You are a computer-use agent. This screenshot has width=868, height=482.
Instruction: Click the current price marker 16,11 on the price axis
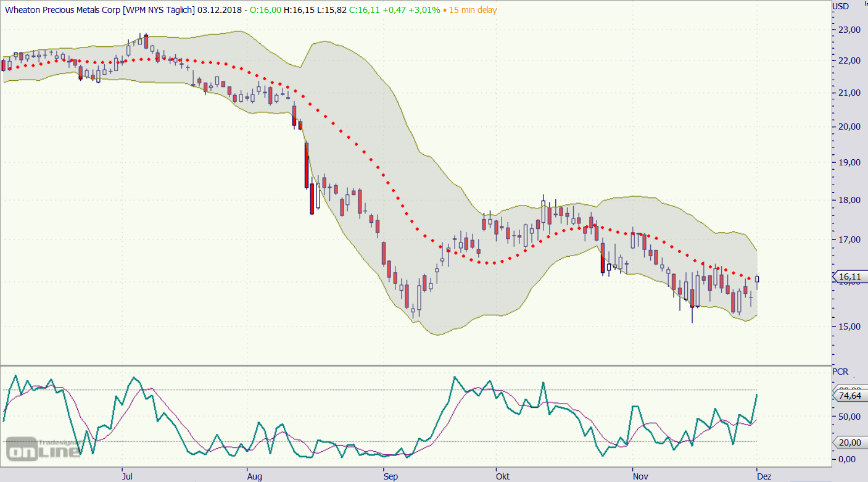coord(849,276)
